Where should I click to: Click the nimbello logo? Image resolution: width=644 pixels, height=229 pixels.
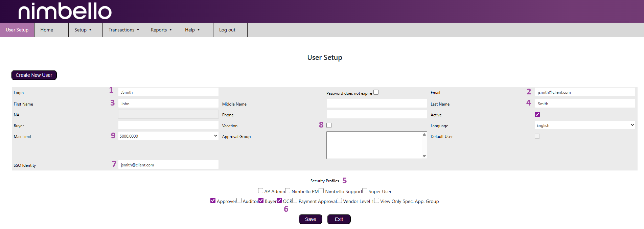[x=65, y=11]
